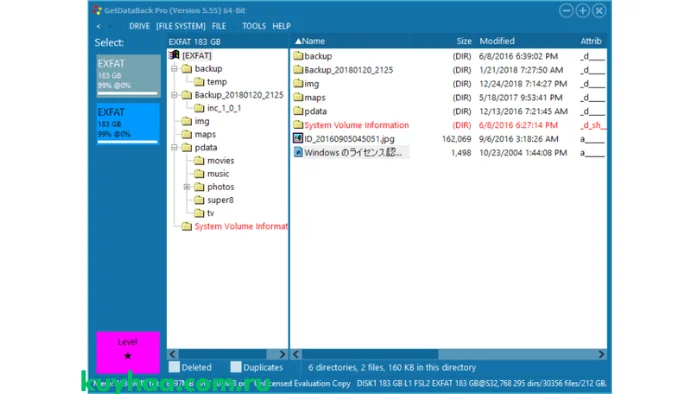Click the red System Volume Information tree folder icon
Screen dimensions: 700x394
pyautogui.click(x=187, y=226)
